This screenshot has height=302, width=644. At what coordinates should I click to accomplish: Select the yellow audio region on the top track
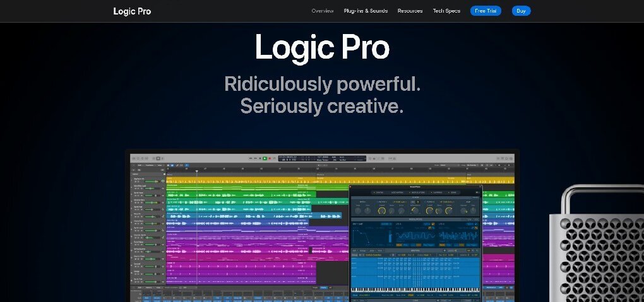[253, 181]
